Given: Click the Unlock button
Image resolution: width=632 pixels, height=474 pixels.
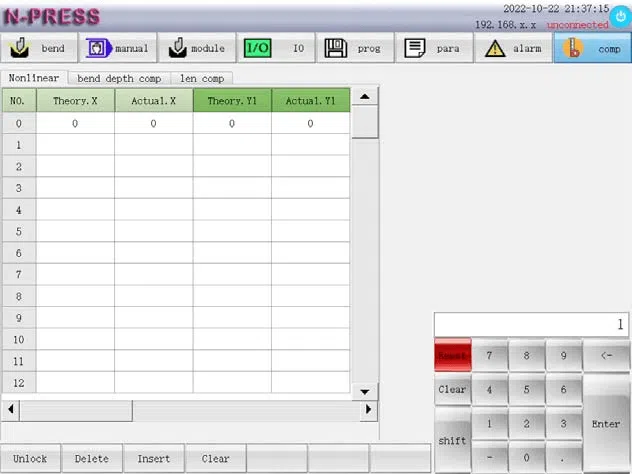Looking at the screenshot, I should pos(30,458).
